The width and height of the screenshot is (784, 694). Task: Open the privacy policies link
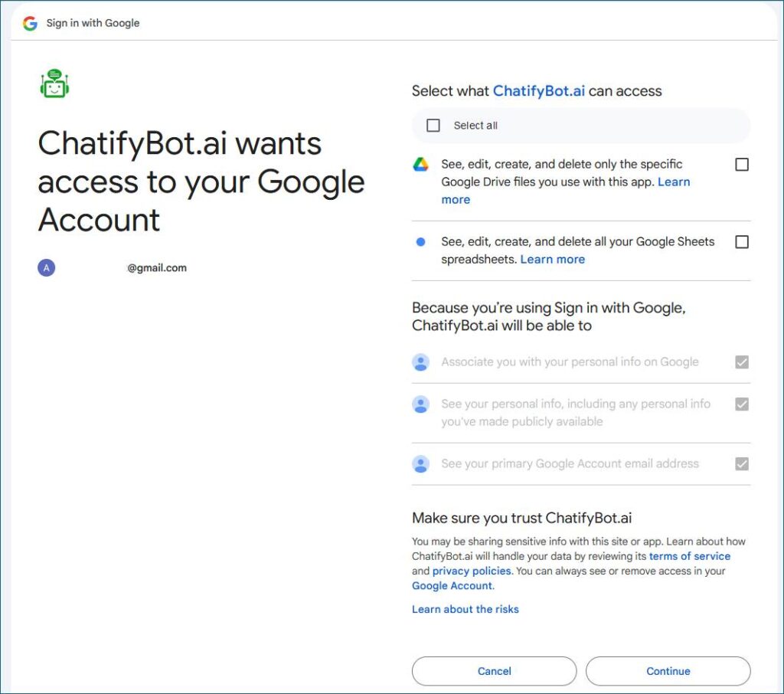click(471, 571)
